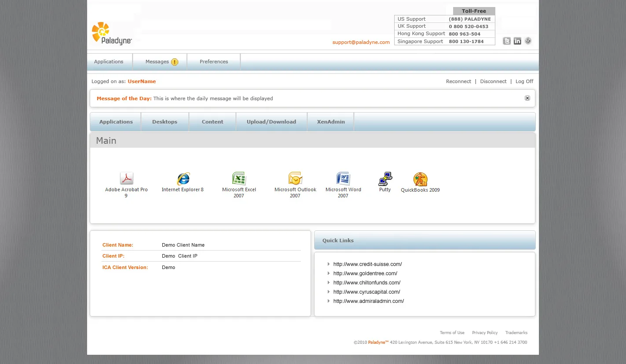Click the Trademarks footer link
Image resolution: width=626 pixels, height=364 pixels.
[516, 333]
